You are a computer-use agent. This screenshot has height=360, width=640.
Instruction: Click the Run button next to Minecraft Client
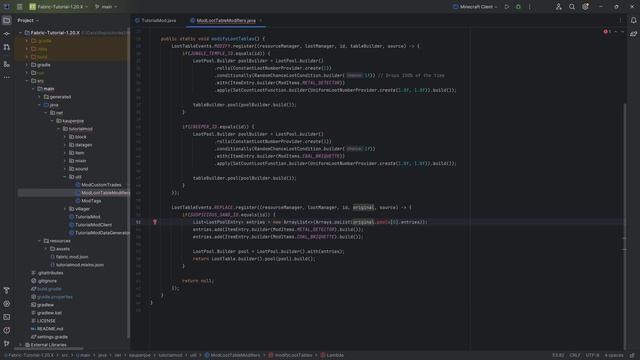coord(507,7)
